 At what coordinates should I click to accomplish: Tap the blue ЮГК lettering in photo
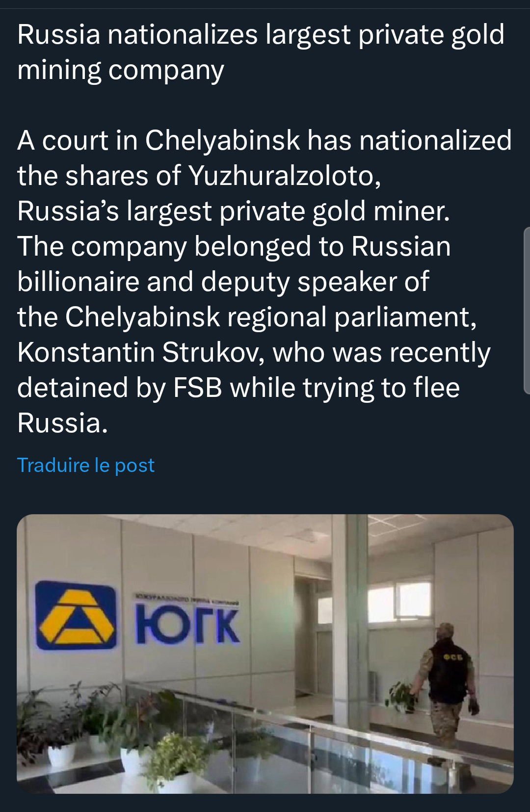coord(185,625)
